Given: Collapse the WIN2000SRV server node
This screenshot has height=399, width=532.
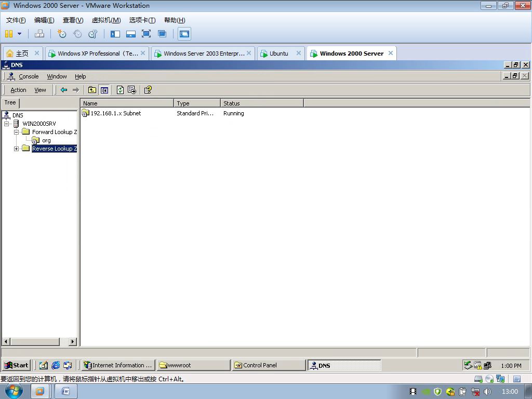Looking at the screenshot, I should pyautogui.click(x=6, y=124).
